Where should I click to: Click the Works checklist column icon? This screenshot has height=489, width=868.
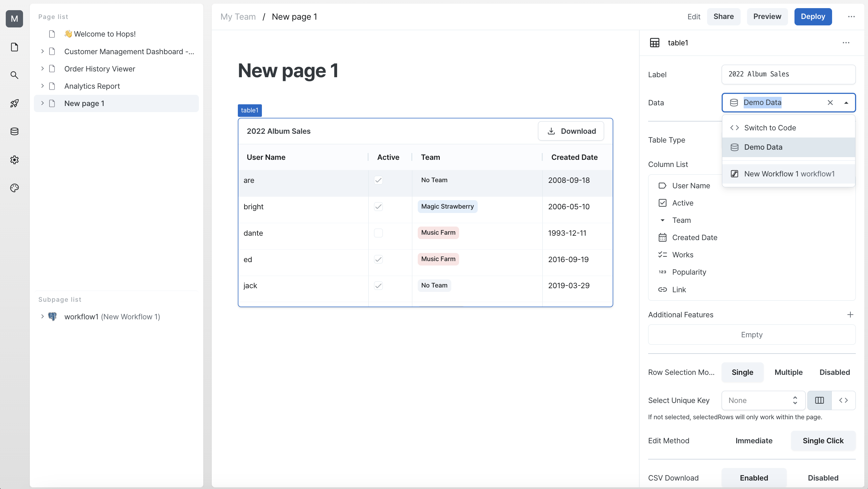(x=662, y=255)
